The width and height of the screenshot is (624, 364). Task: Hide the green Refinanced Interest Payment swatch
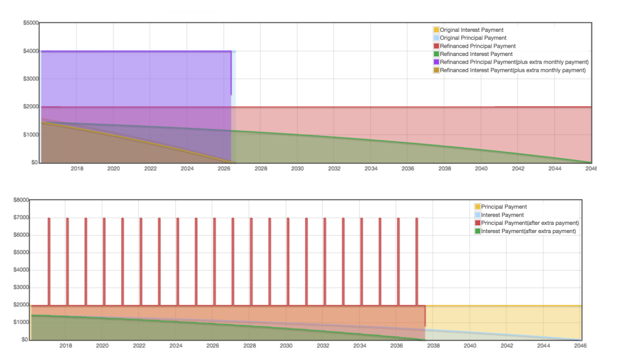tap(437, 54)
